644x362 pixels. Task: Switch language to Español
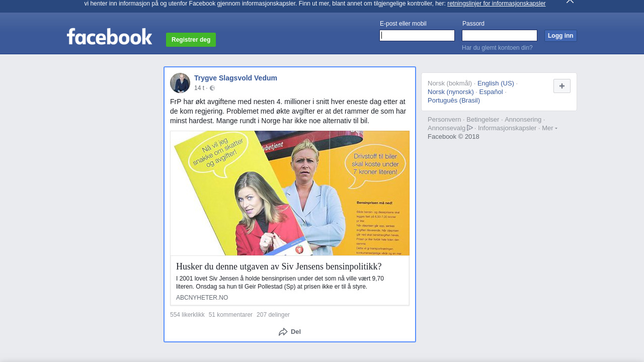pyautogui.click(x=491, y=92)
